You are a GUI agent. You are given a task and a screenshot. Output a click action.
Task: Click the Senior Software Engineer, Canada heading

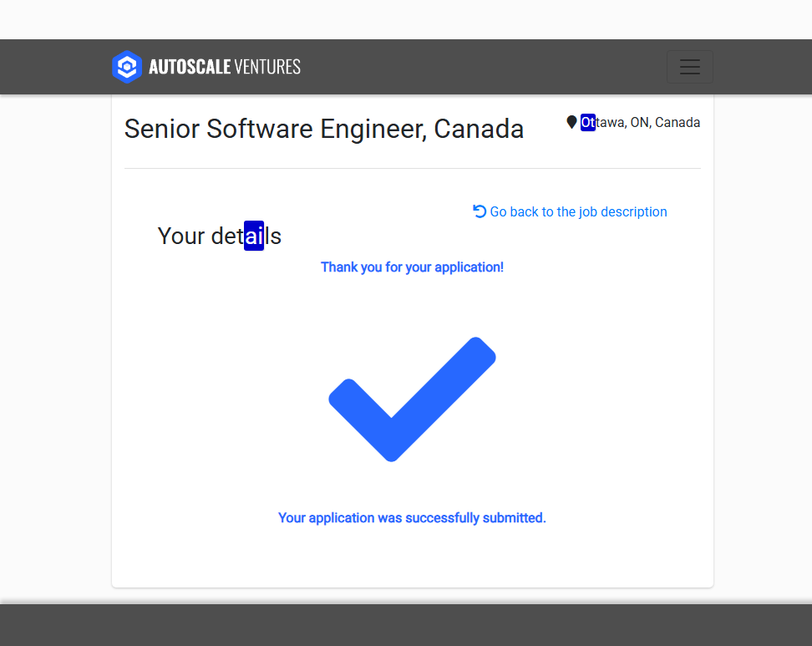[x=324, y=129]
